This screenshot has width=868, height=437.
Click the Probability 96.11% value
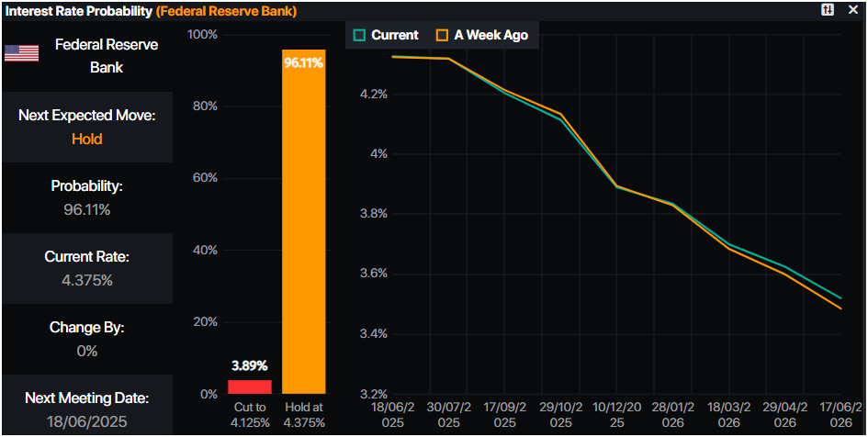point(87,209)
